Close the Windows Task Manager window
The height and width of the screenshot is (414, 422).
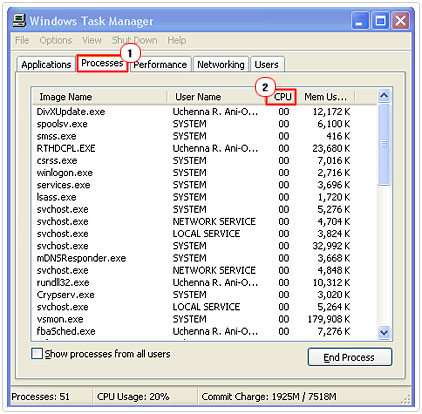click(400, 21)
